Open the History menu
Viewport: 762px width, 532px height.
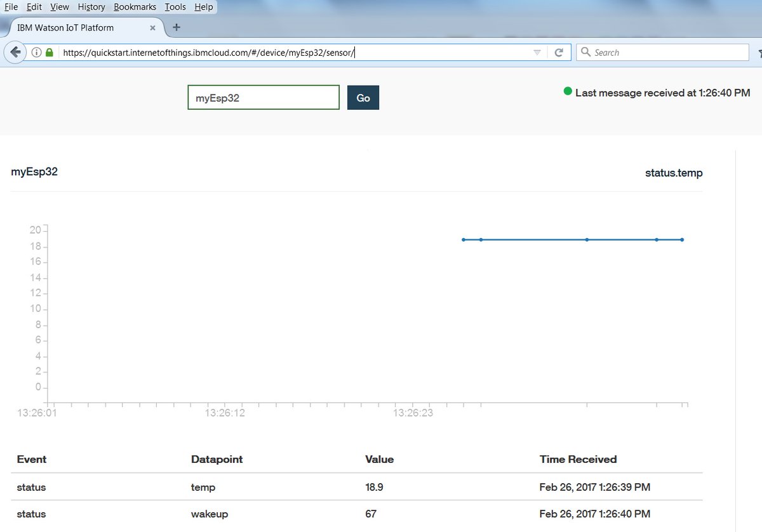[91, 7]
